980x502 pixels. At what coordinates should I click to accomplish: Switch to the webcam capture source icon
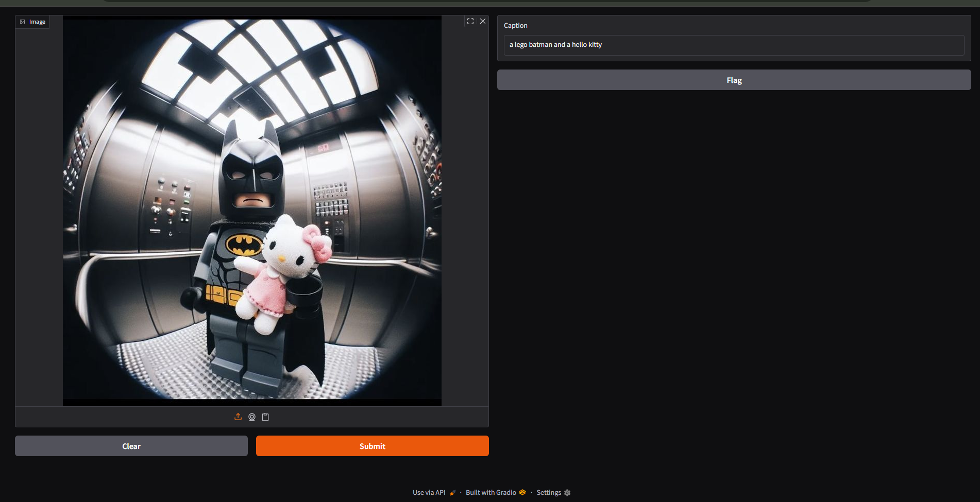[x=252, y=417]
